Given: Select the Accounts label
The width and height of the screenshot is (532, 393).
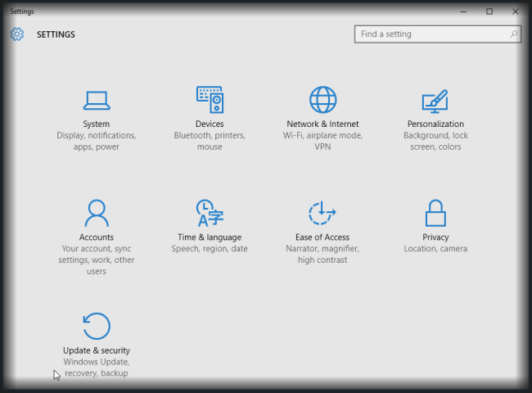Looking at the screenshot, I should [x=97, y=237].
